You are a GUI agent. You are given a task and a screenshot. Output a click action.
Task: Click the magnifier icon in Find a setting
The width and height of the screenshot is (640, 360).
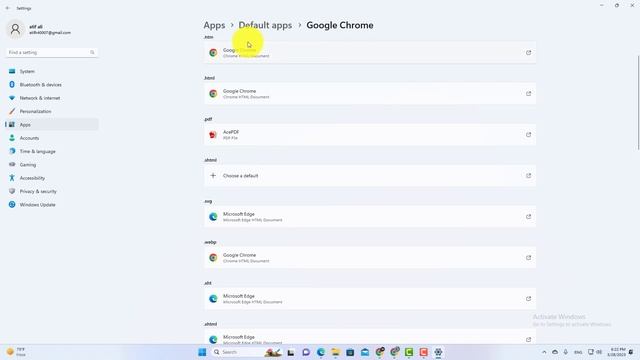(92, 53)
